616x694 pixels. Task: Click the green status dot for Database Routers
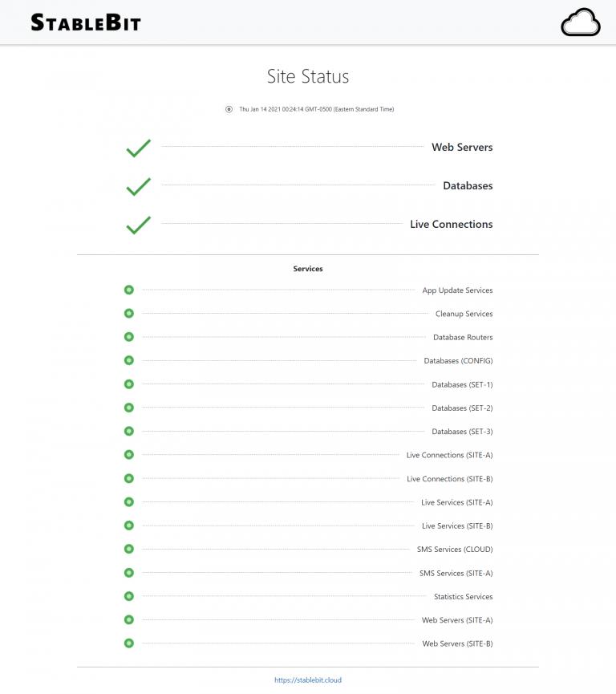[x=129, y=337]
